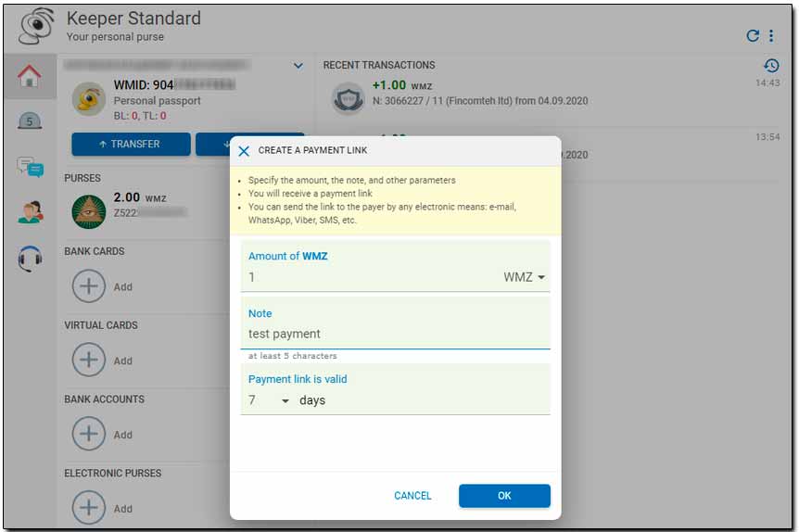
Task: Click the Keeper Standard logo
Action: (x=35, y=26)
